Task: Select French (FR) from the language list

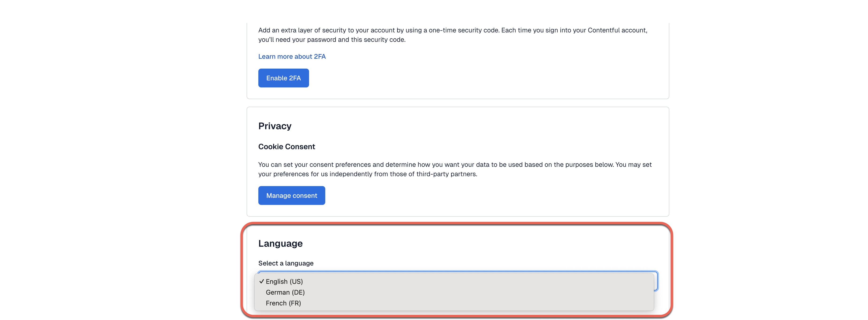Action: coord(283,303)
